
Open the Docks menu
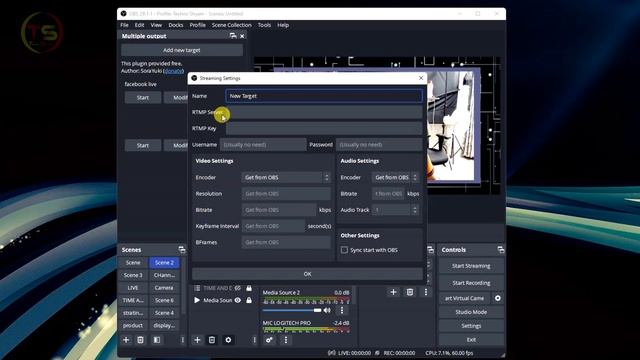pyautogui.click(x=176, y=25)
